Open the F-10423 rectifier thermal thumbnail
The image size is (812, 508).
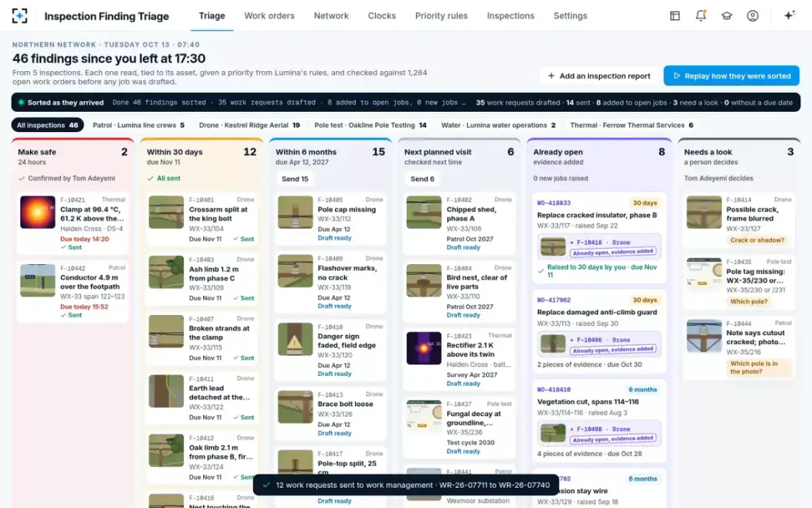click(x=424, y=348)
